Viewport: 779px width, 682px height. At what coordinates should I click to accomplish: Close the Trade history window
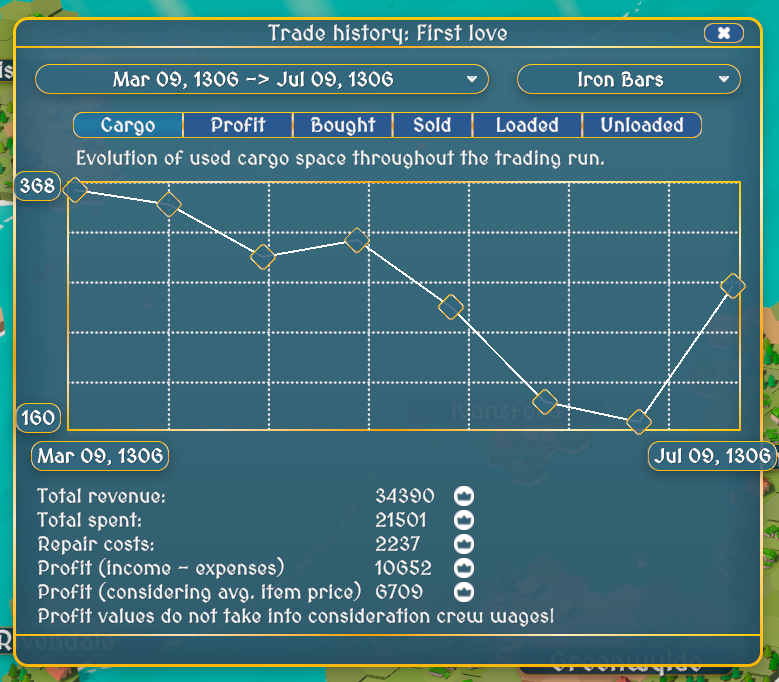click(x=723, y=33)
